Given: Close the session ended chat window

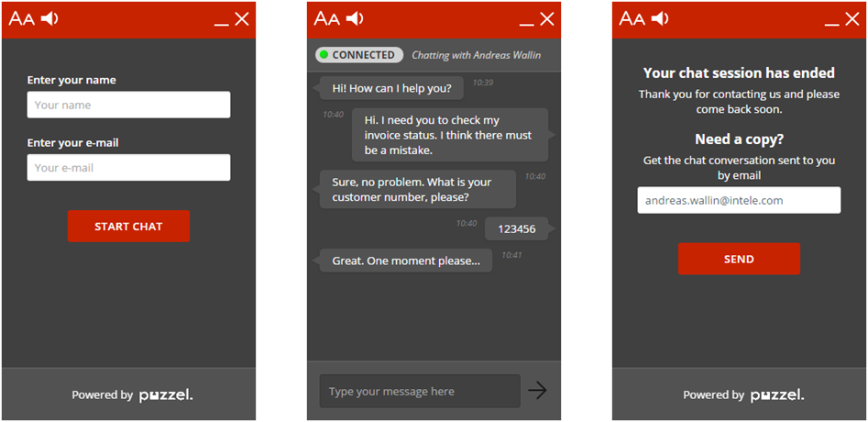Looking at the screenshot, I should 852,19.
